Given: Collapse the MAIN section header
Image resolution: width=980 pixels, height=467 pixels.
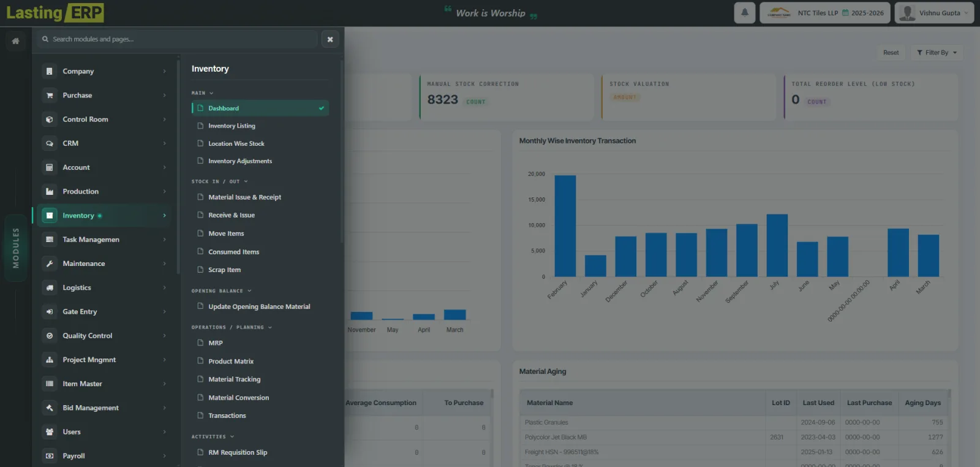Looking at the screenshot, I should coord(203,93).
